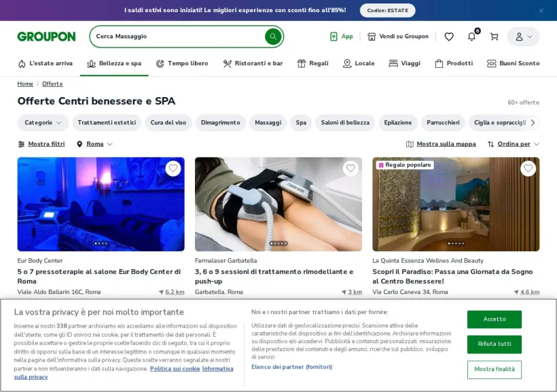557x392 pixels.
Task: Click the Locale map pin icon
Action: (x=347, y=64)
